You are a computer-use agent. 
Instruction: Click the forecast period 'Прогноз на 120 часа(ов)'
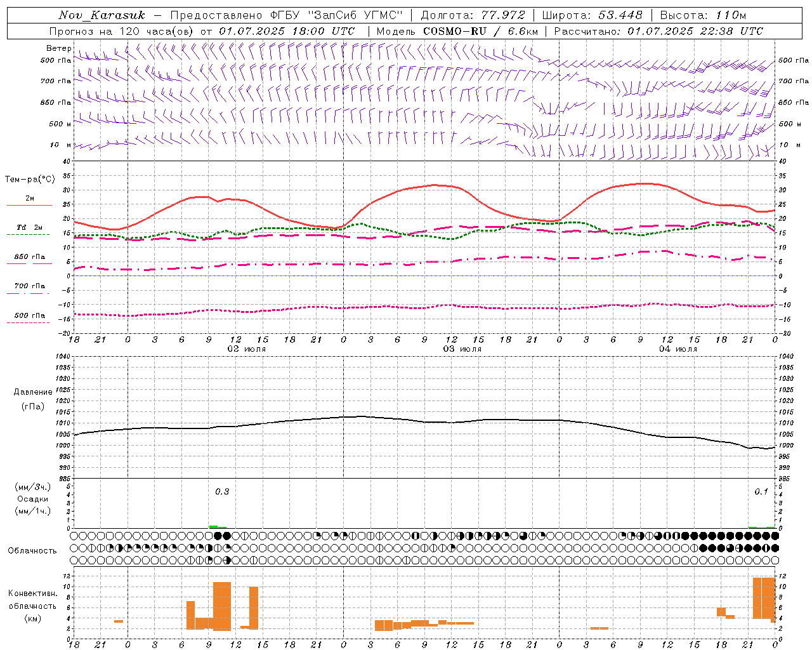point(122,31)
